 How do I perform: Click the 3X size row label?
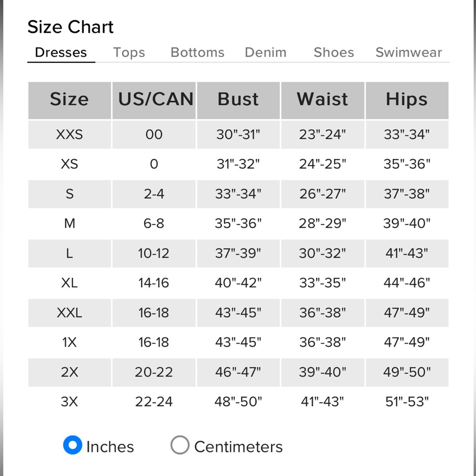pos(69,401)
